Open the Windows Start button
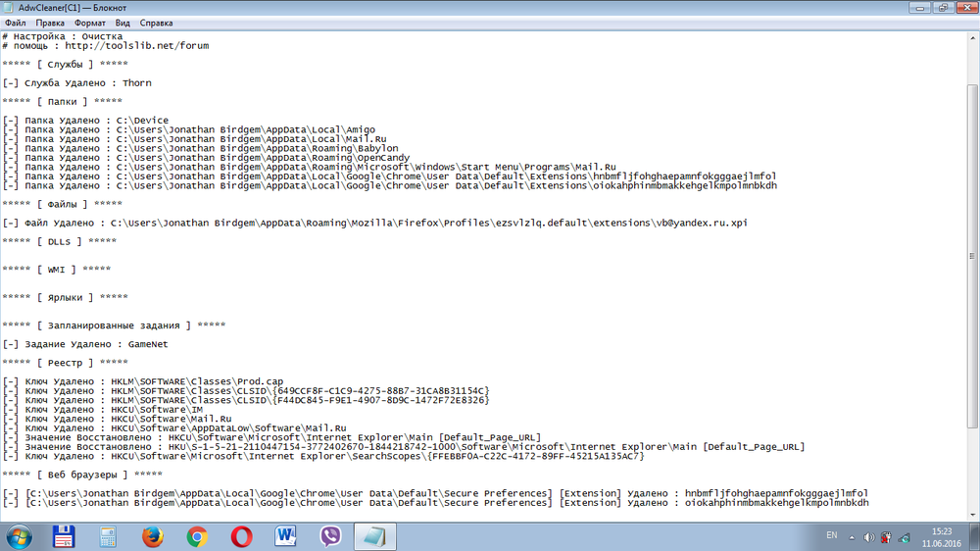 pos(20,537)
